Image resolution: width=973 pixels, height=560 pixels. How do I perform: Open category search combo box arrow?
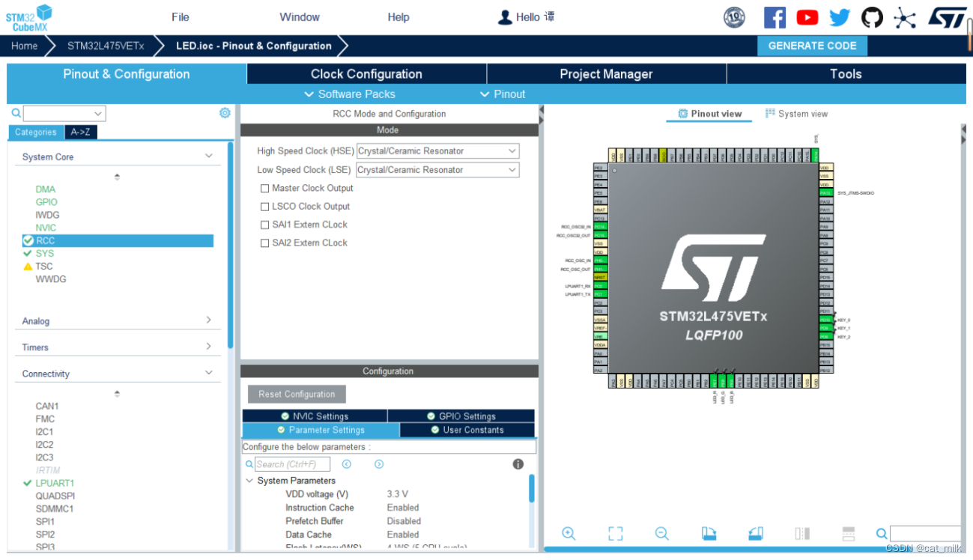pyautogui.click(x=98, y=114)
